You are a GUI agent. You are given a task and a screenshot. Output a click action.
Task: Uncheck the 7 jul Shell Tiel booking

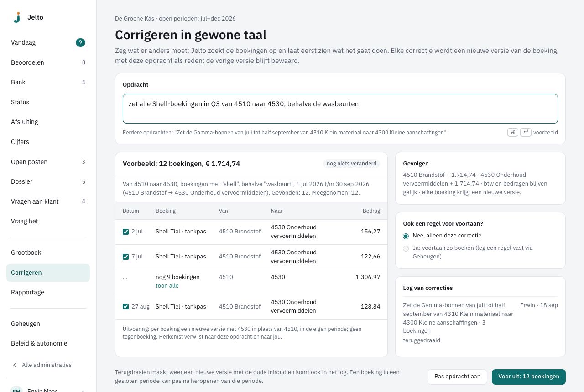[126, 257]
